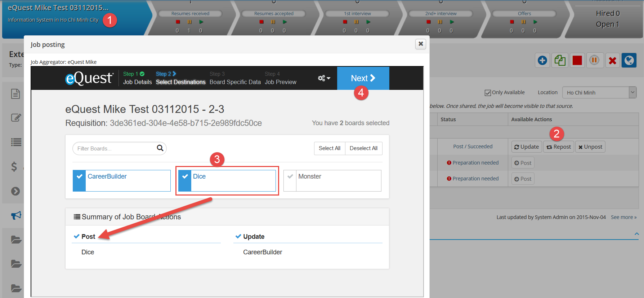Viewport: 644px width, 298px height.
Task: Click the search magnifier in Filter Boards
Action: pyautogui.click(x=160, y=148)
